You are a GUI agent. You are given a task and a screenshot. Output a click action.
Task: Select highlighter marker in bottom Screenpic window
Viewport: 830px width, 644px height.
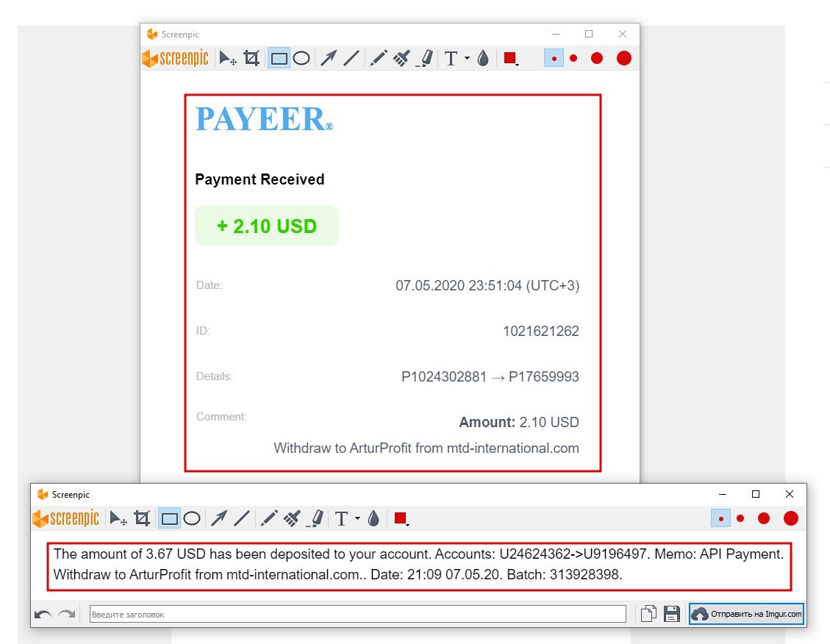coord(315,518)
